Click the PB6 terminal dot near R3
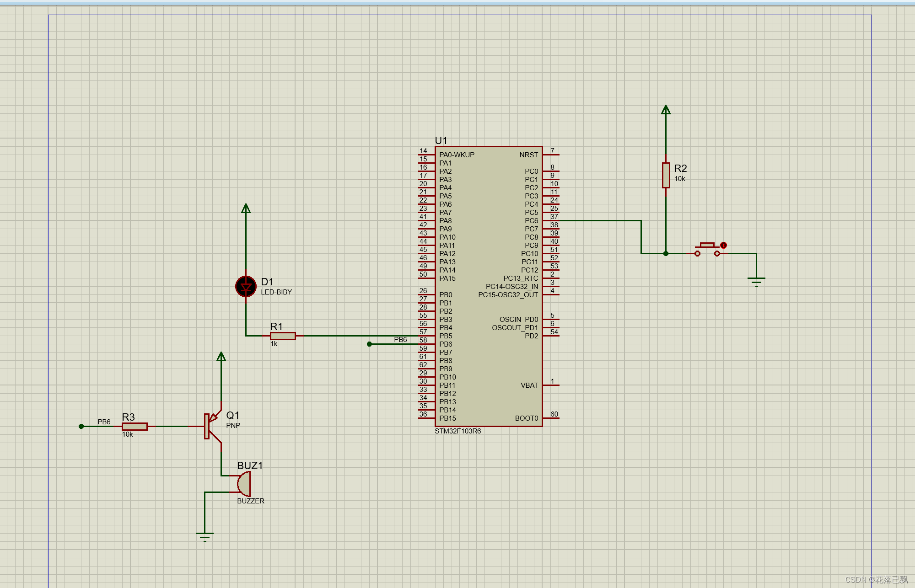Viewport: 915px width, 588px height. click(x=81, y=427)
